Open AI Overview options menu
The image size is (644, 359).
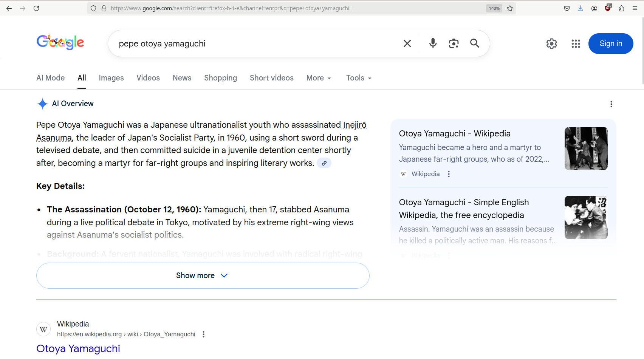pos(611,104)
